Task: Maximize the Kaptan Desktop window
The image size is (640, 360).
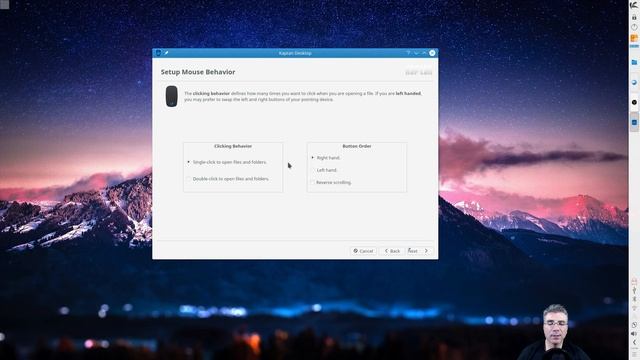Action: coord(424,53)
